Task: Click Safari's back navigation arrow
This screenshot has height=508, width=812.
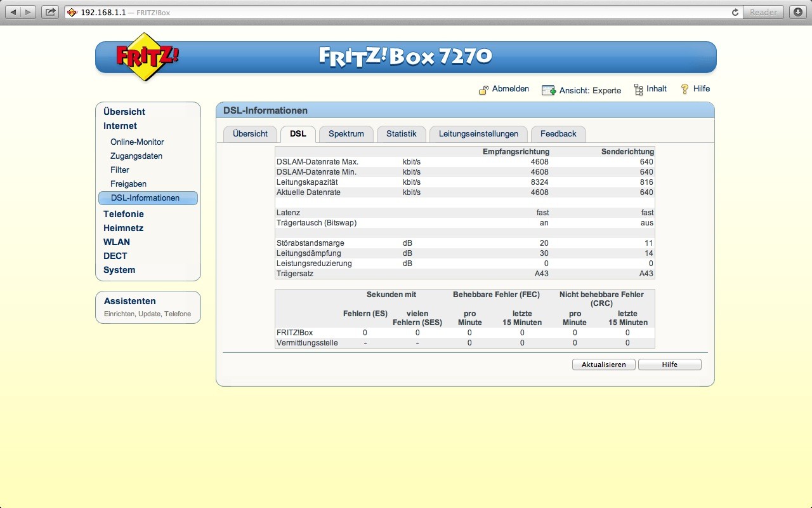Action: pos(14,12)
